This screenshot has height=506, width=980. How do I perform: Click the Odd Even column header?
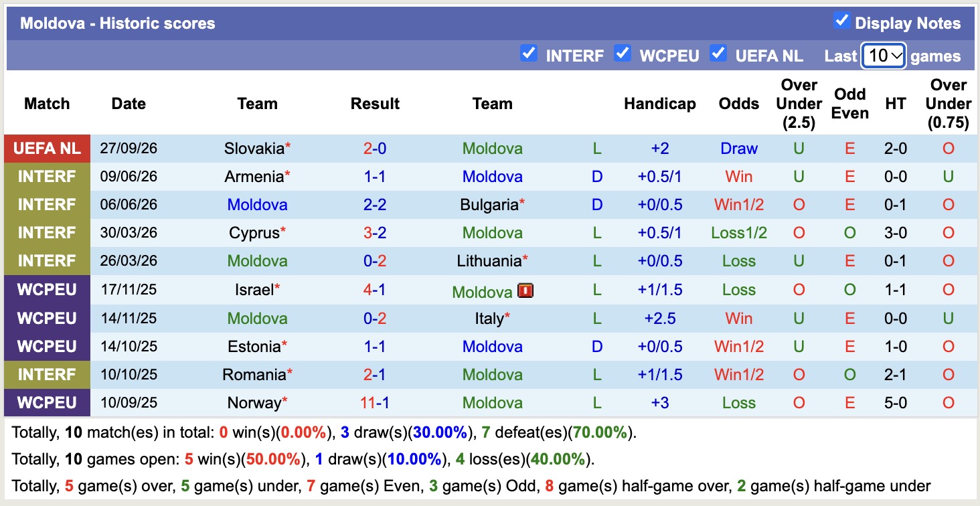point(849,104)
